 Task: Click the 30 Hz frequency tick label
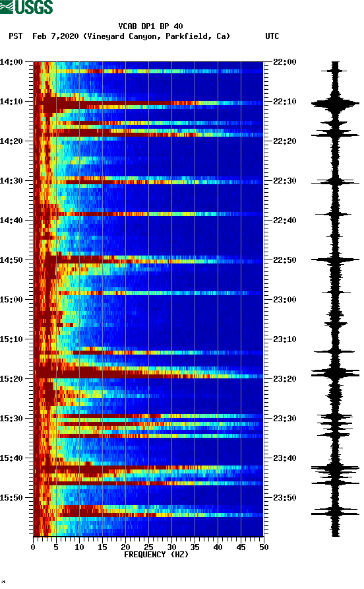point(171,547)
